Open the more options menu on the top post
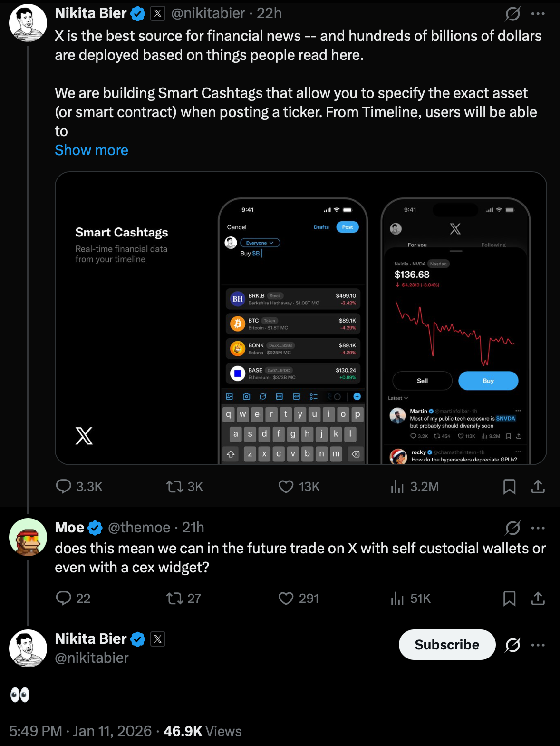560x746 pixels. coord(538,14)
